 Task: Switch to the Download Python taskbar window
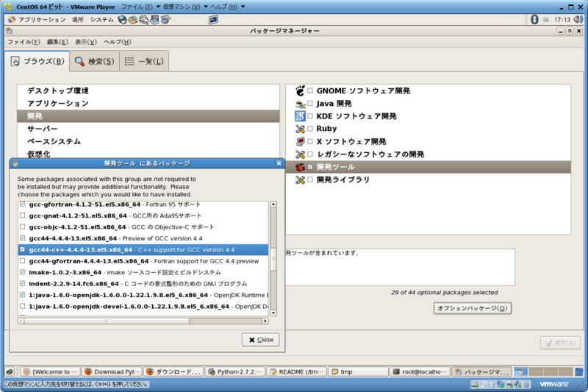pyautogui.click(x=112, y=371)
